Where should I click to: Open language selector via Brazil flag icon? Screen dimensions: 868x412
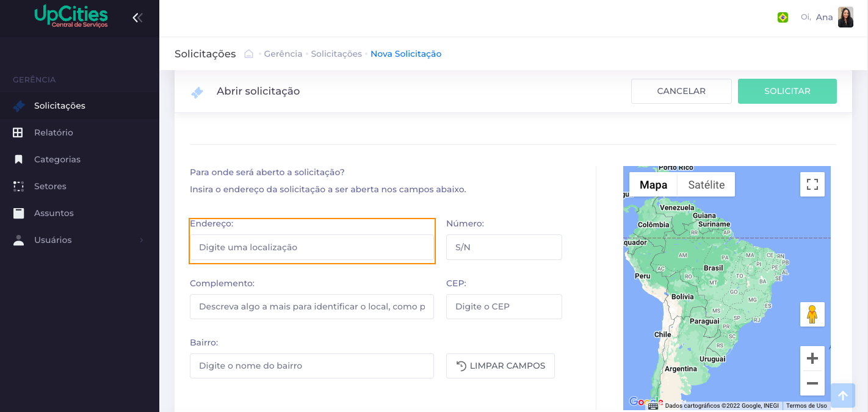783,17
